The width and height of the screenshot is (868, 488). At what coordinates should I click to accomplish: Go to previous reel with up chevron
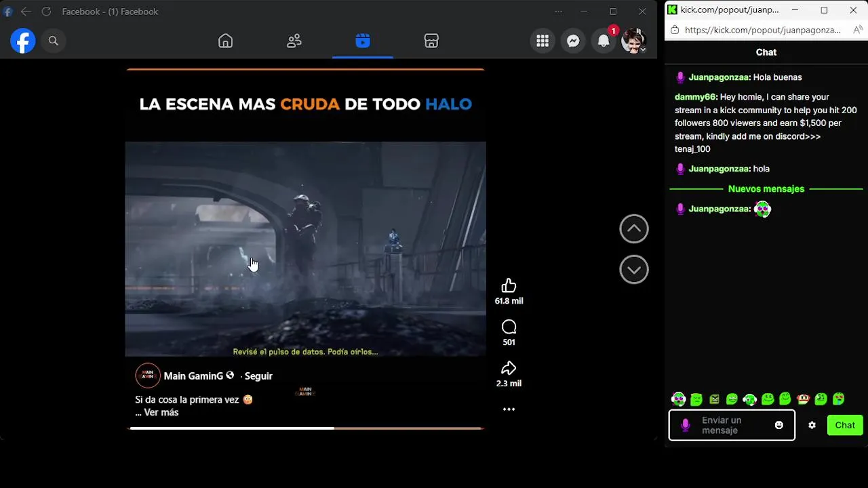[x=634, y=229]
